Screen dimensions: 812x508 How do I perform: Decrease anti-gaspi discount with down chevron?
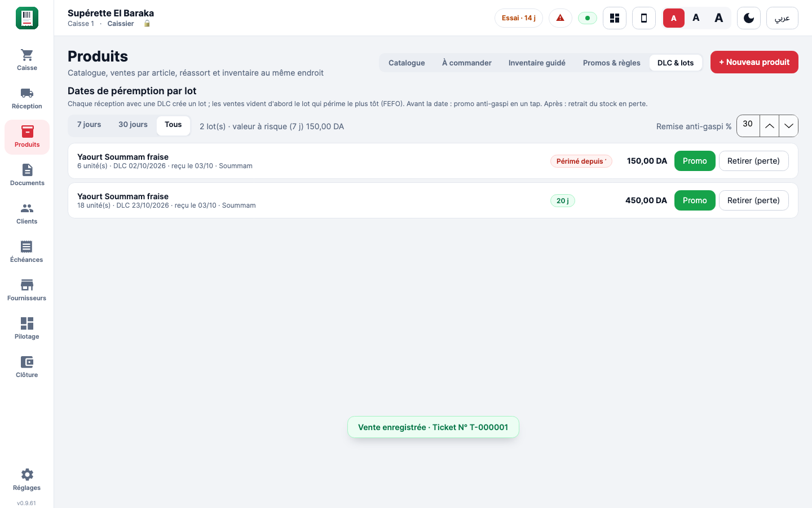click(788, 126)
